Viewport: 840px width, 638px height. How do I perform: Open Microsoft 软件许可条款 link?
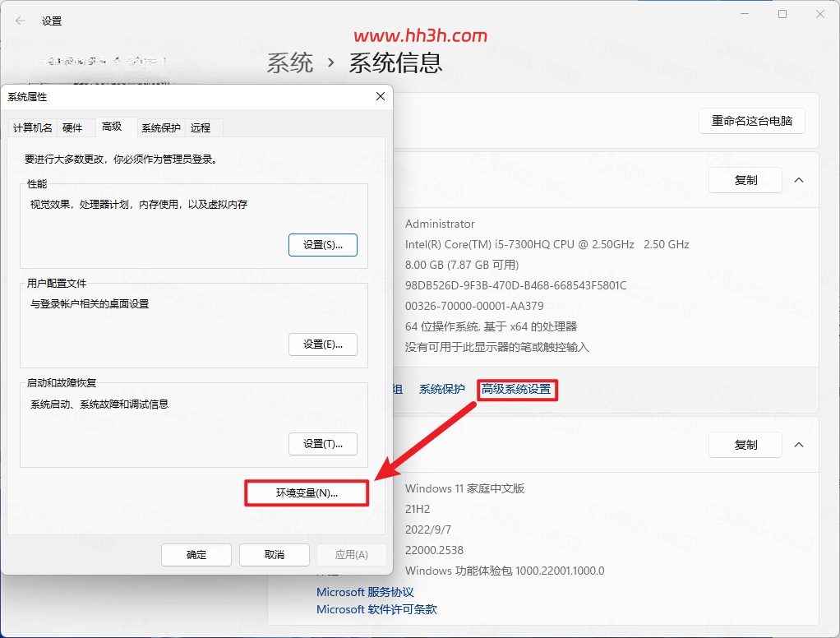pyautogui.click(x=376, y=609)
